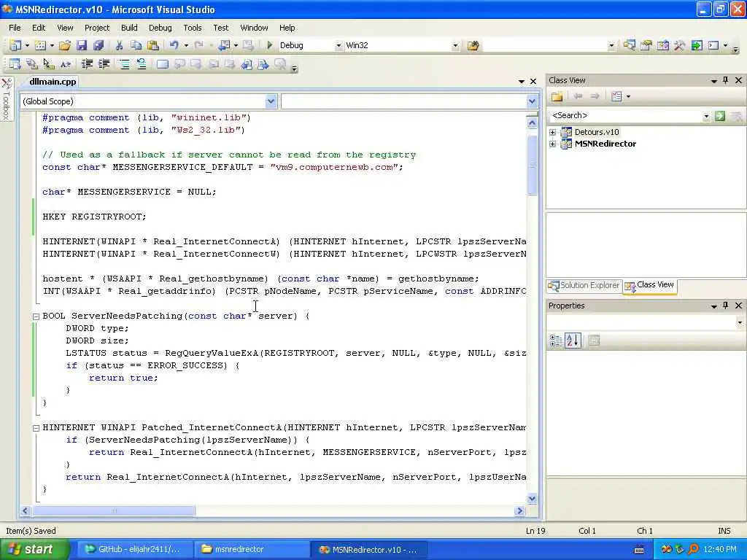The image size is (747, 560).
Task: Click the Display Parameter Info icon
Action: (x=32, y=64)
